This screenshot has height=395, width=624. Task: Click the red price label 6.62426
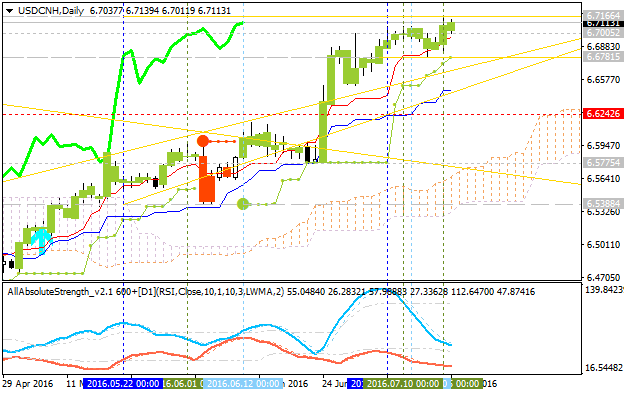(603, 114)
